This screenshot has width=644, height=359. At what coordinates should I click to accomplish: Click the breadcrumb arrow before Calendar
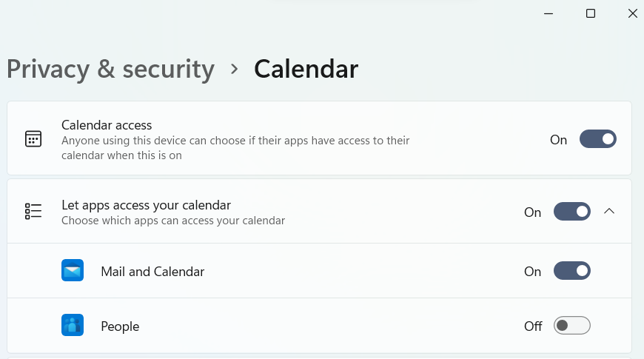pyautogui.click(x=235, y=70)
